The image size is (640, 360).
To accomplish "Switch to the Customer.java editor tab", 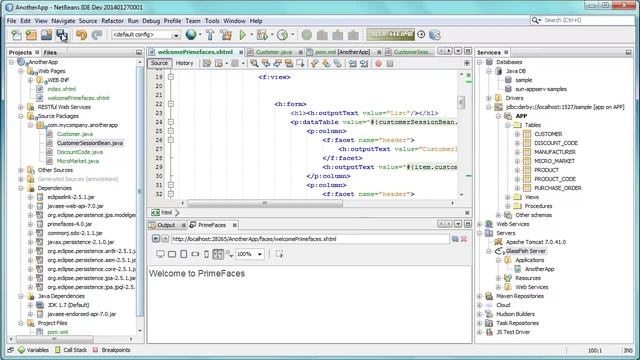I will click(273, 52).
